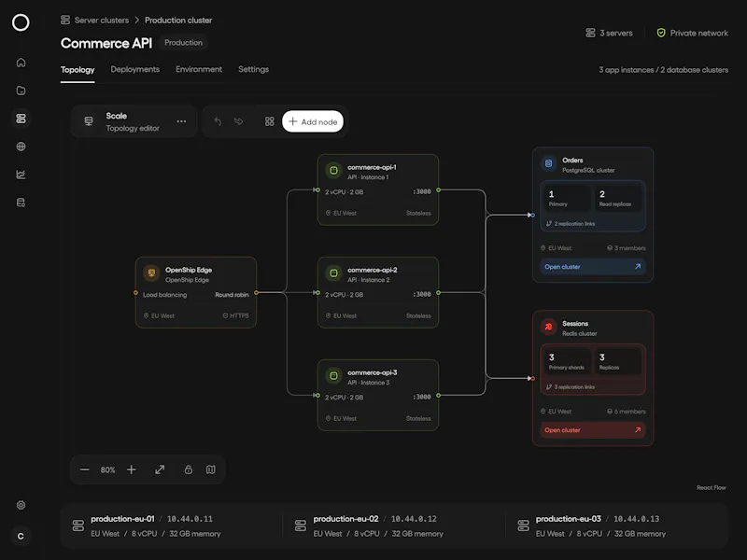Click the Production environment badge
747x560 pixels.
[183, 43]
